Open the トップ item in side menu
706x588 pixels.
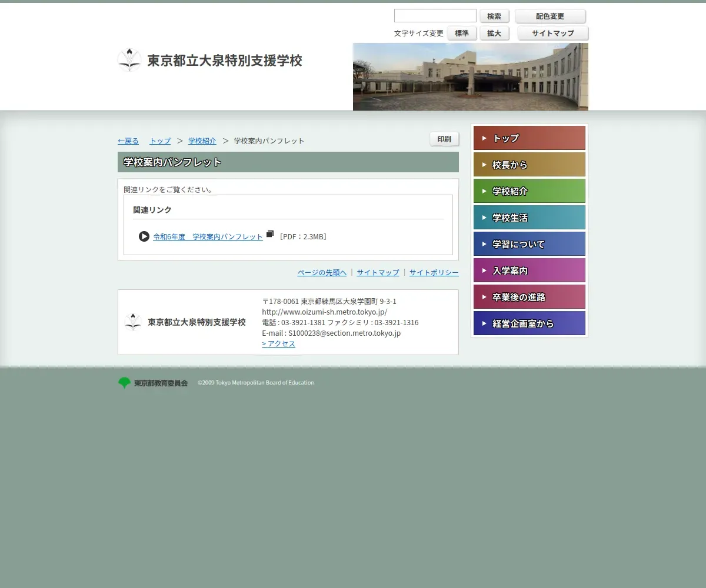coord(529,138)
